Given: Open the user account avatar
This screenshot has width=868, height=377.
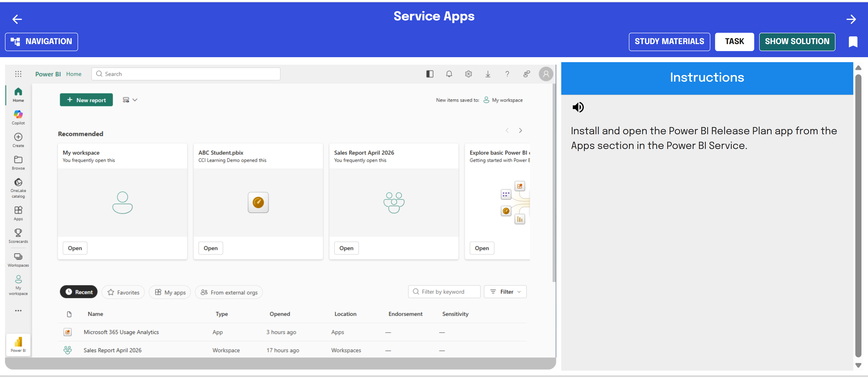Looking at the screenshot, I should point(546,74).
